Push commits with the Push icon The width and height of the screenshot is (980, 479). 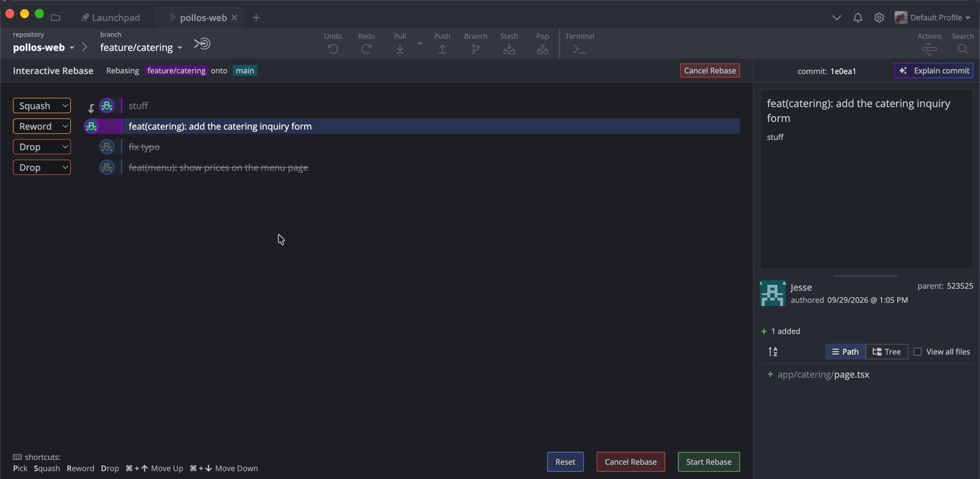pos(442,49)
